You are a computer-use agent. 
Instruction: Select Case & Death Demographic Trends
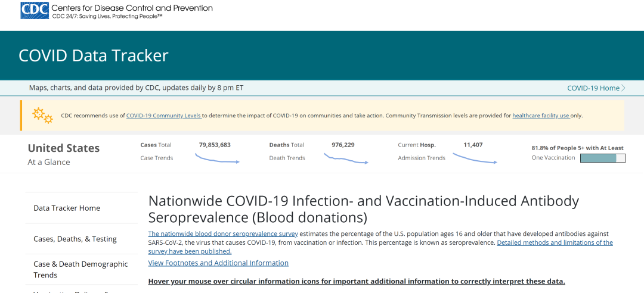pos(80,269)
